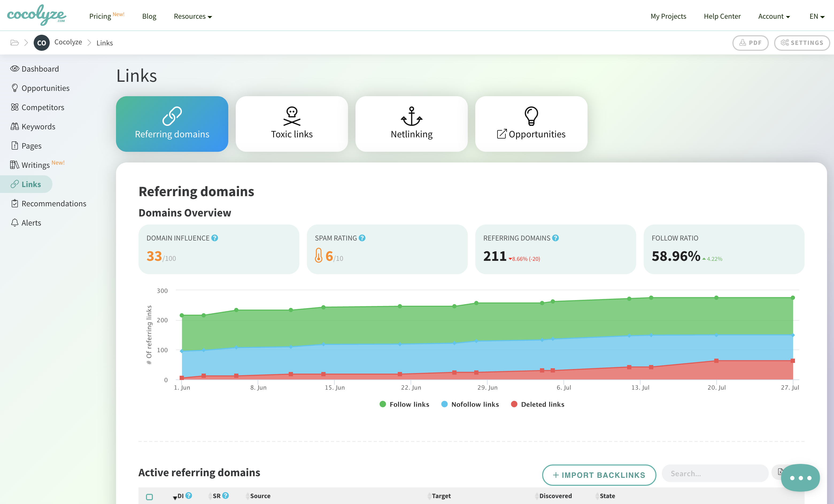Export page with the PDF button
This screenshot has height=504, width=834.
pyautogui.click(x=750, y=43)
